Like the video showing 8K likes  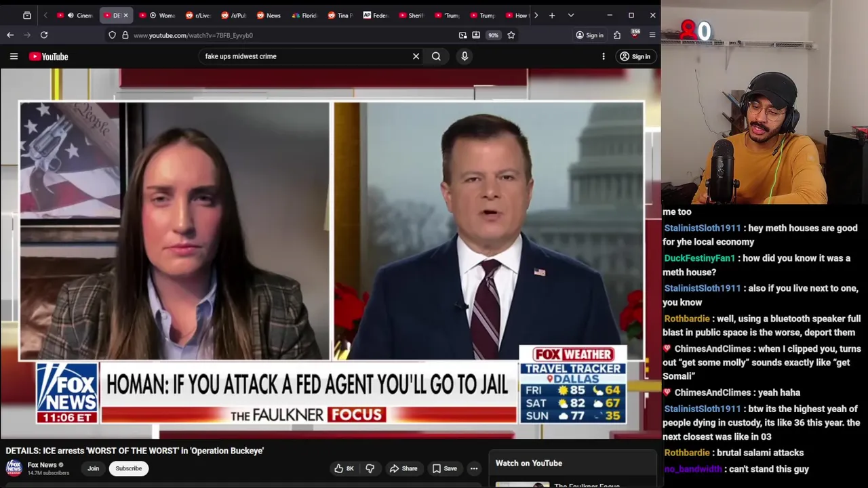pos(344,468)
